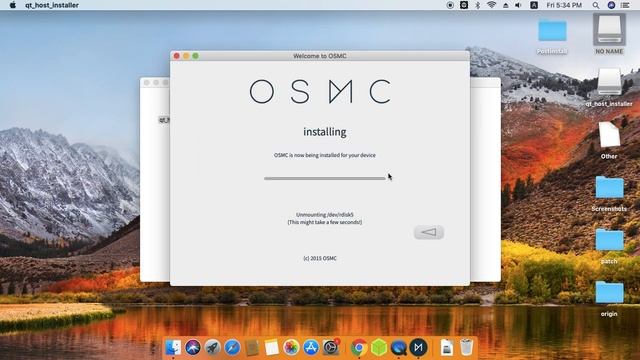Open the Notes app in the Dock
This screenshot has width=640, height=360.
(x=271, y=347)
